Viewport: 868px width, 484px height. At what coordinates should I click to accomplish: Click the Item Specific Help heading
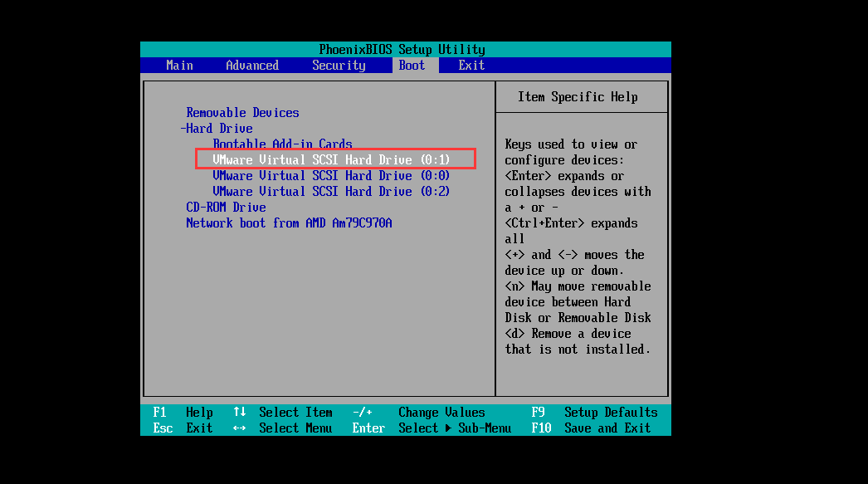(578, 97)
